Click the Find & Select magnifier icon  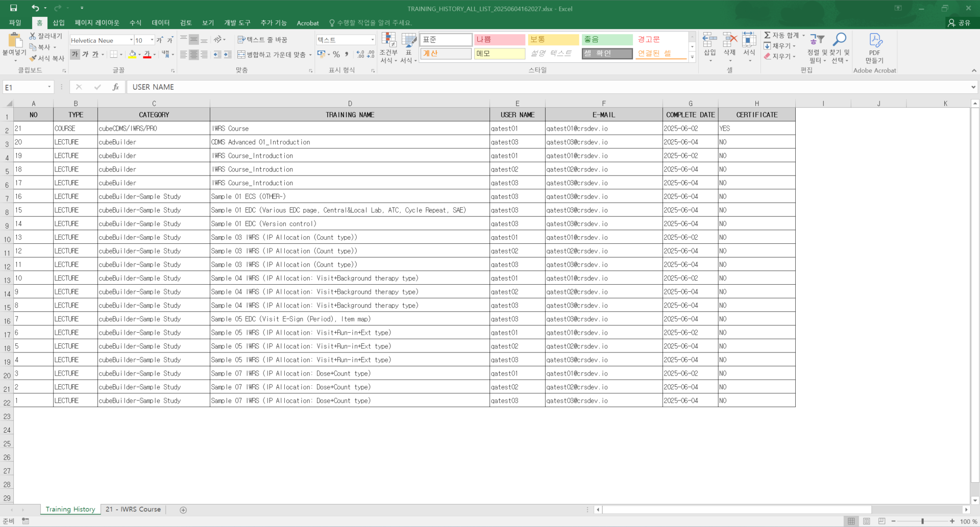coord(839,40)
